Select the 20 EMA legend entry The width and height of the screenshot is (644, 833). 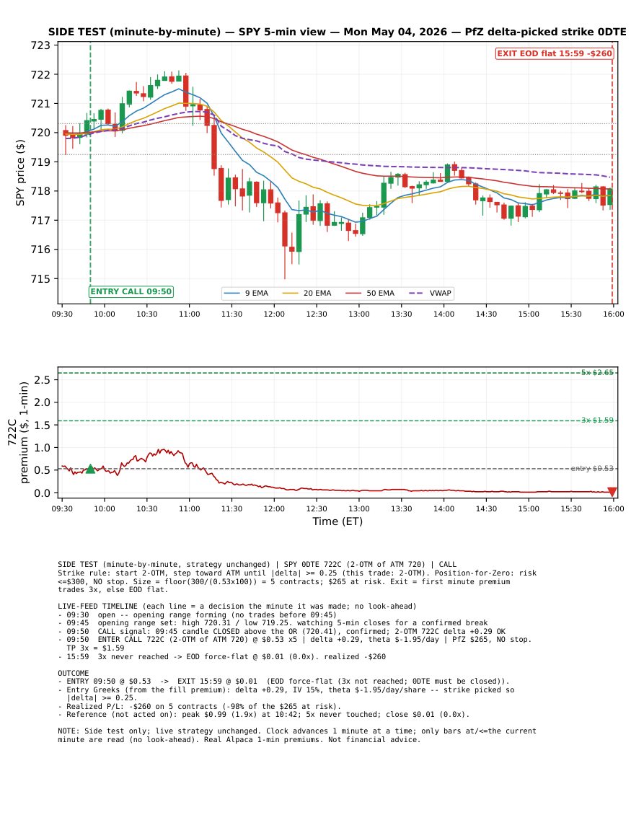pyautogui.click(x=306, y=294)
